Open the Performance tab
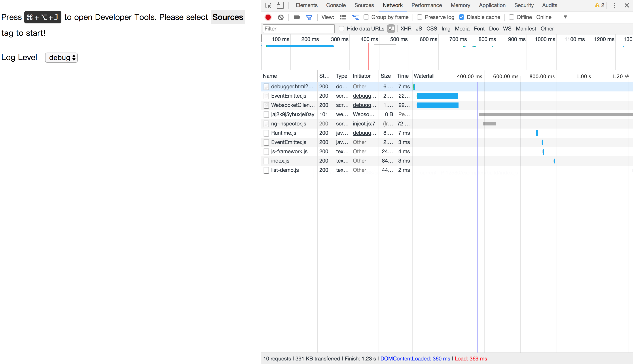Image resolution: width=633 pixels, height=364 pixels. coord(426,5)
